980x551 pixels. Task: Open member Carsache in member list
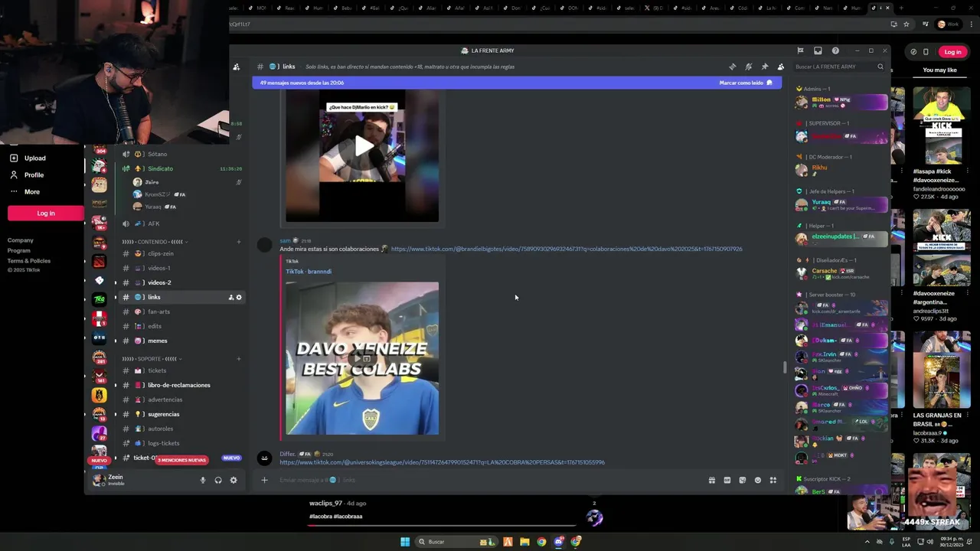click(841, 273)
